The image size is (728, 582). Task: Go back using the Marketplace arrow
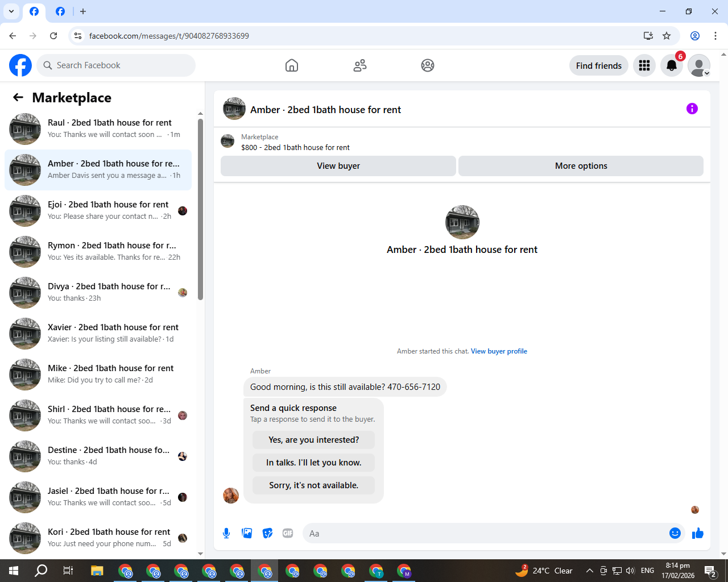point(18,97)
